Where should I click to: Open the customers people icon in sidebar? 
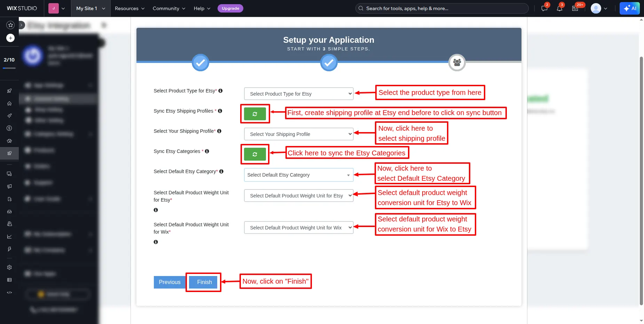9,224
